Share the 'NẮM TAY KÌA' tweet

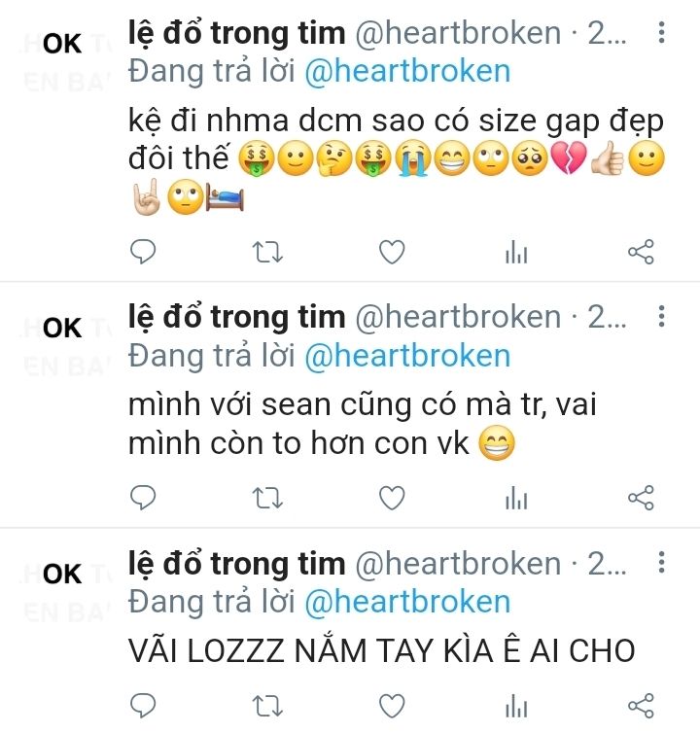coord(641,707)
